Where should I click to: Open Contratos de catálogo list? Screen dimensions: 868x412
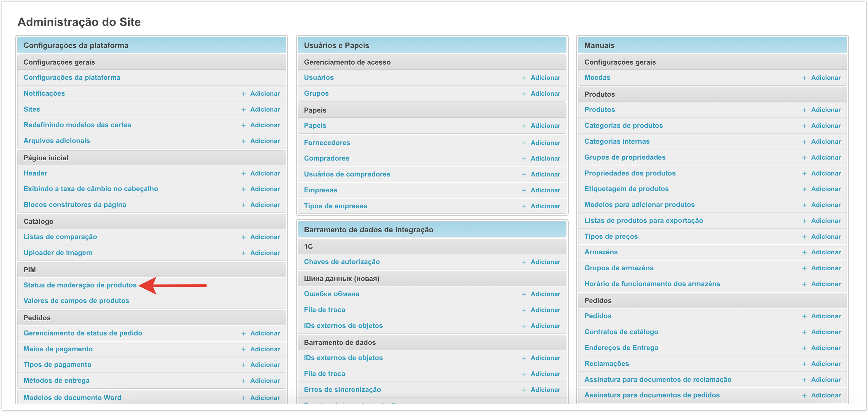(x=621, y=332)
